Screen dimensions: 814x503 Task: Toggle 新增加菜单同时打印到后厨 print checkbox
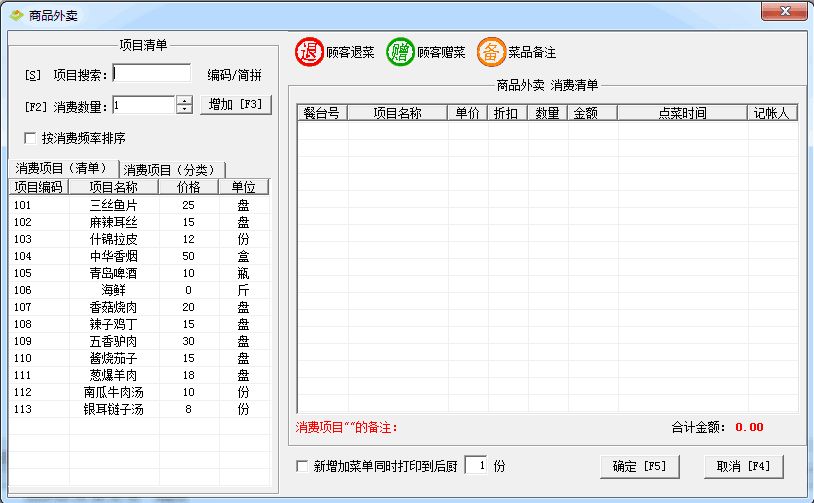[x=303, y=467]
